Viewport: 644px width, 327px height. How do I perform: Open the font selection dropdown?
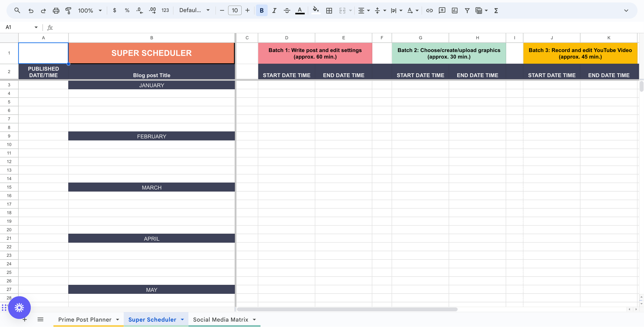pyautogui.click(x=194, y=10)
